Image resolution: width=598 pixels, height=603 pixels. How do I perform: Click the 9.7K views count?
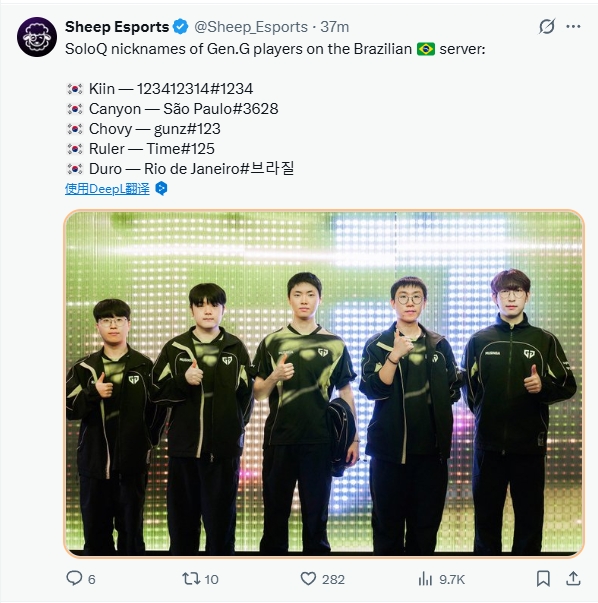click(x=452, y=580)
